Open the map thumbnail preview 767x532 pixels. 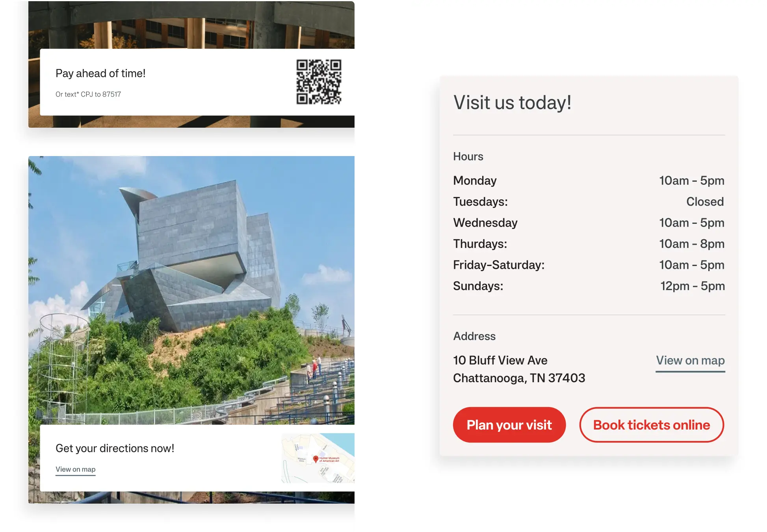click(318, 458)
